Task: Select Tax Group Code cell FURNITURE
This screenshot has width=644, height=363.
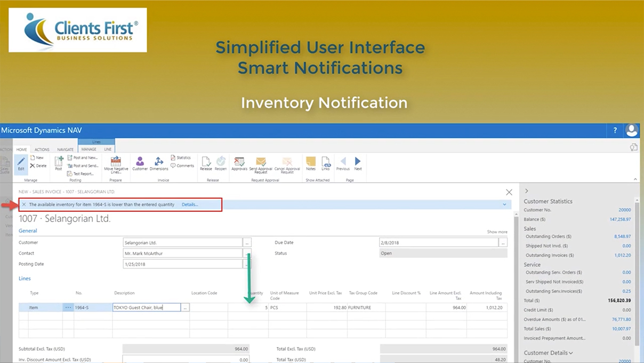Action: click(x=366, y=307)
